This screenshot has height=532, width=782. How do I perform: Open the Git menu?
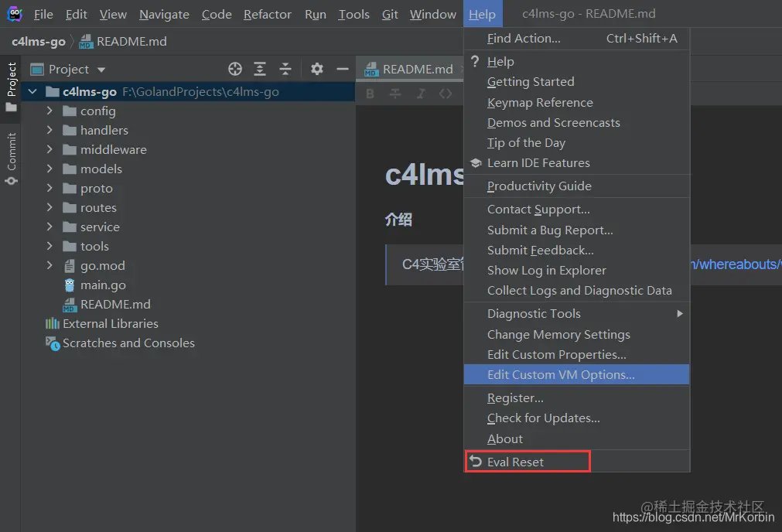point(390,15)
